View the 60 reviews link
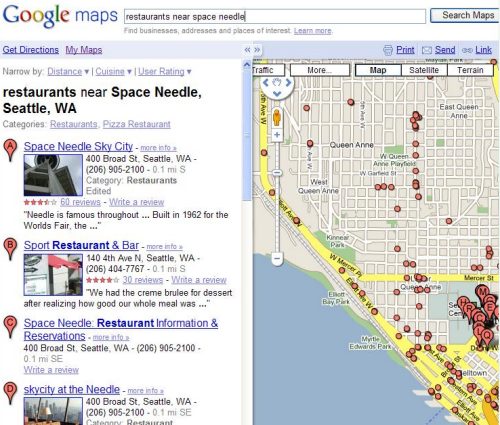 click(x=80, y=202)
